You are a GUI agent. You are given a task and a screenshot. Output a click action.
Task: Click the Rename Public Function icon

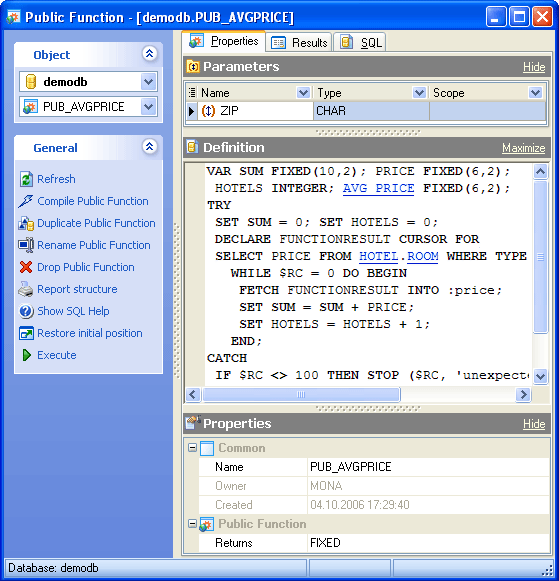pyautogui.click(x=26, y=245)
